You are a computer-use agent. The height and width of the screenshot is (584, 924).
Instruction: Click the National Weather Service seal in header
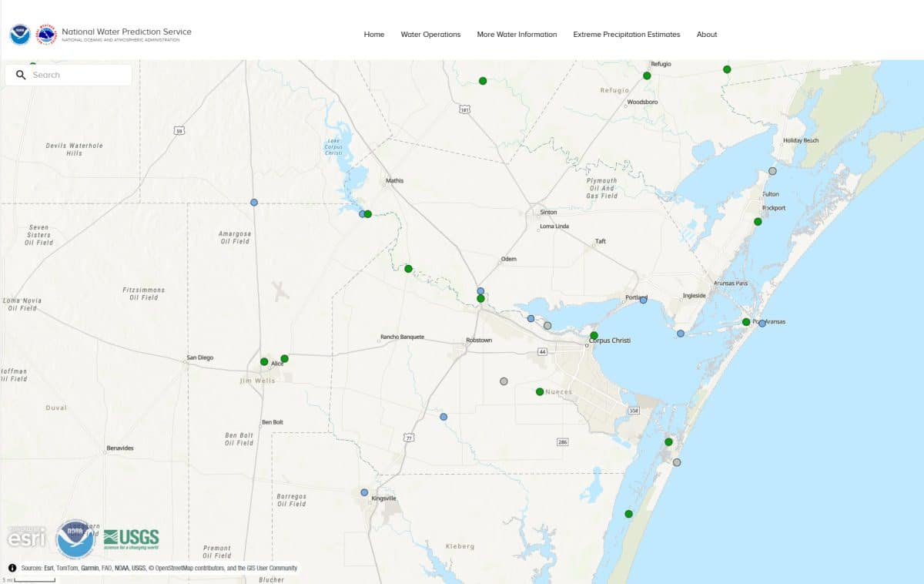46,34
